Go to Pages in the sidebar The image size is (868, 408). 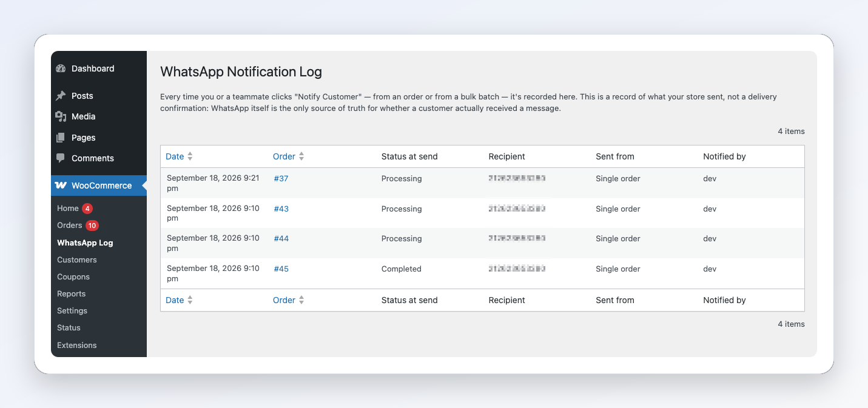(x=84, y=138)
